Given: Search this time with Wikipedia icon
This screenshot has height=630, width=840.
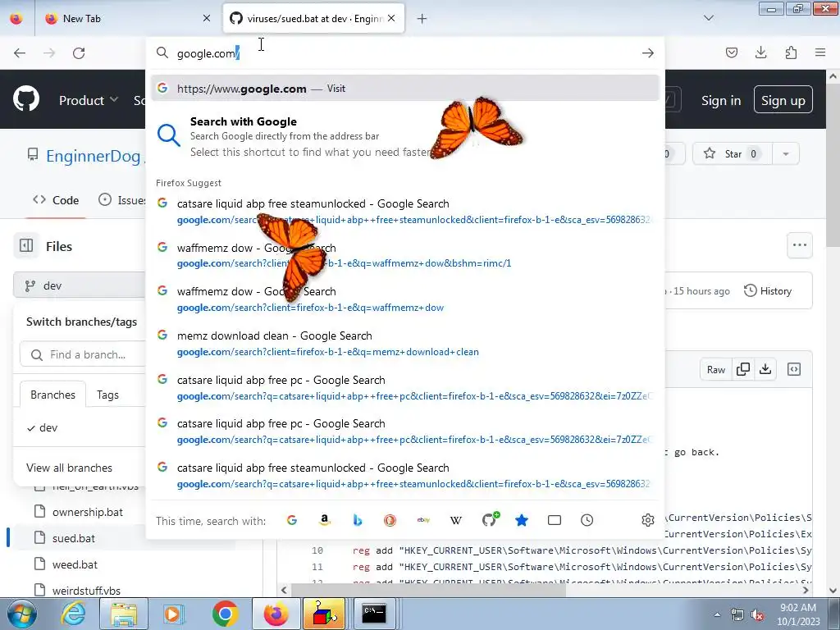Looking at the screenshot, I should tap(456, 520).
